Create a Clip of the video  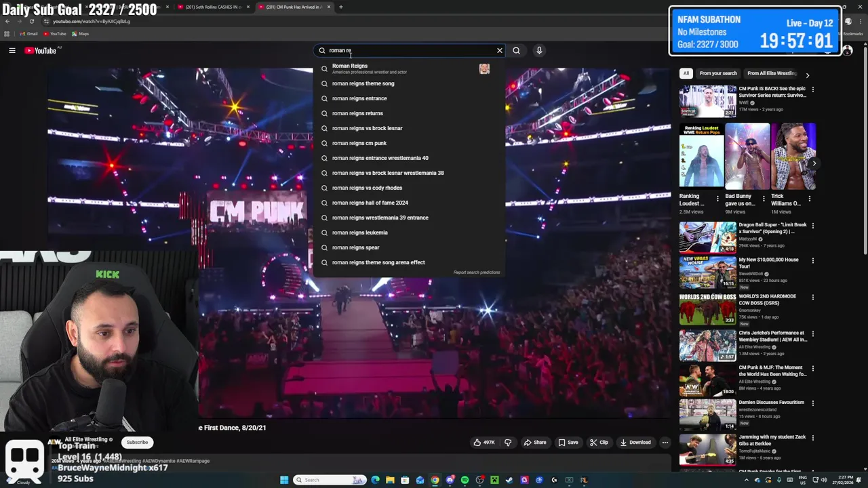coord(599,443)
